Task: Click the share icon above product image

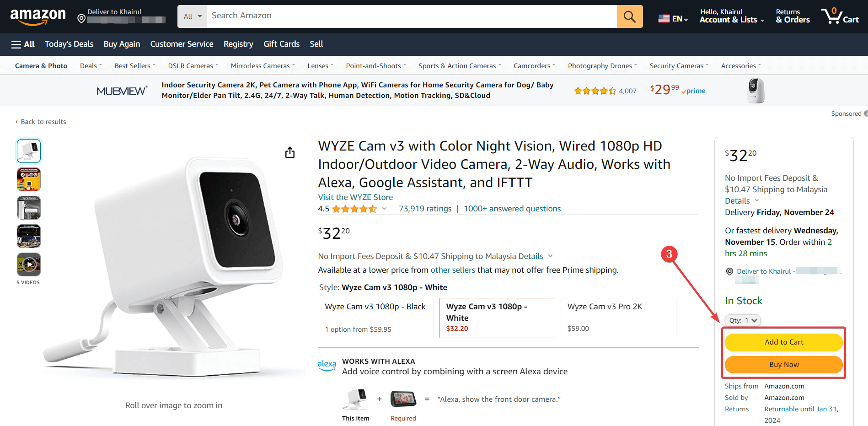Action: click(x=290, y=152)
